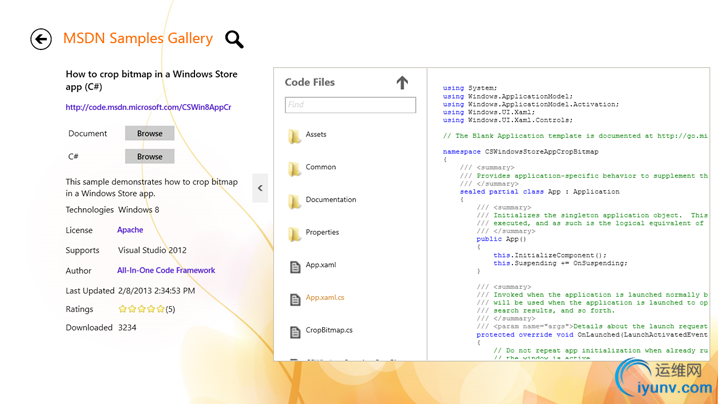Viewport: 718px width, 404px height.
Task: Open search with the magnifier icon
Action: (x=234, y=39)
